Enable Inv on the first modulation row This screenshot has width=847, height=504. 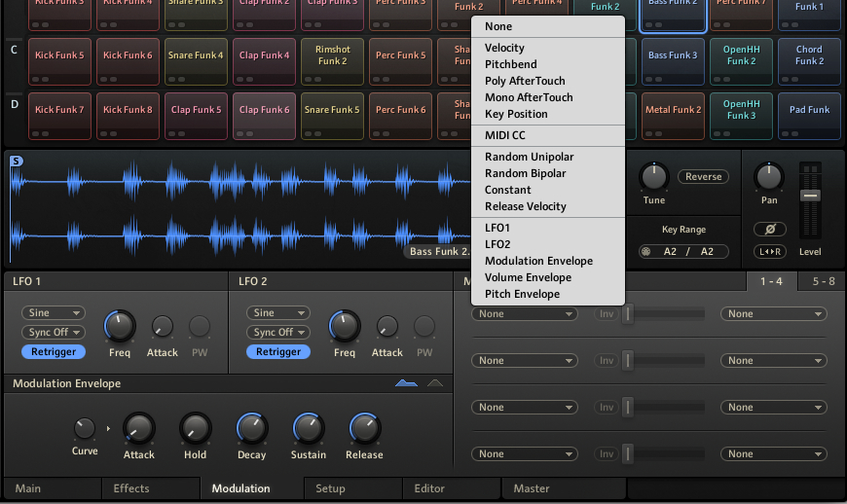click(x=607, y=313)
